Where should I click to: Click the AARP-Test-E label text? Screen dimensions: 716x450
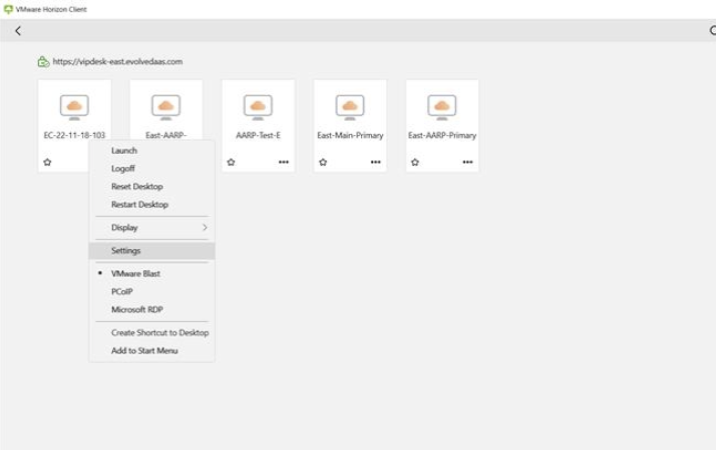(258, 135)
